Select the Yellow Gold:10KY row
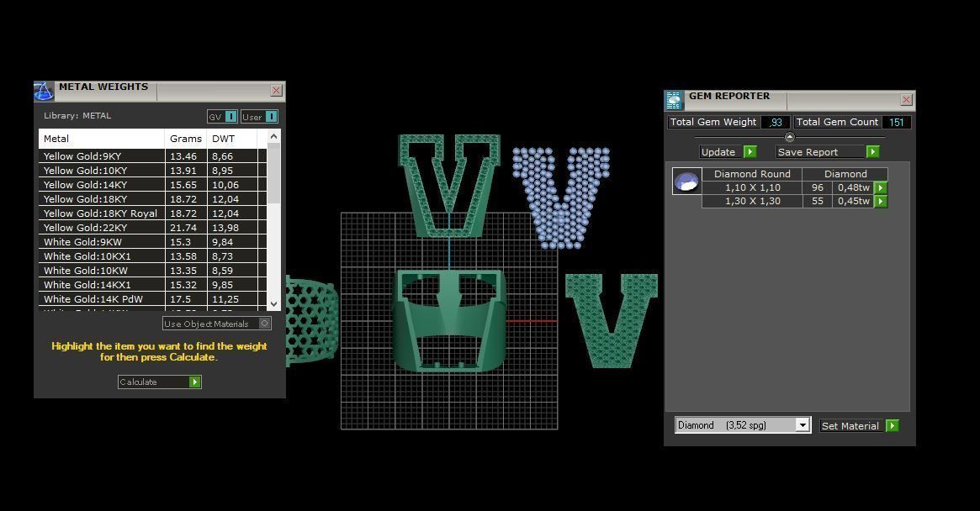Screen dimensions: 980x511 [152, 171]
